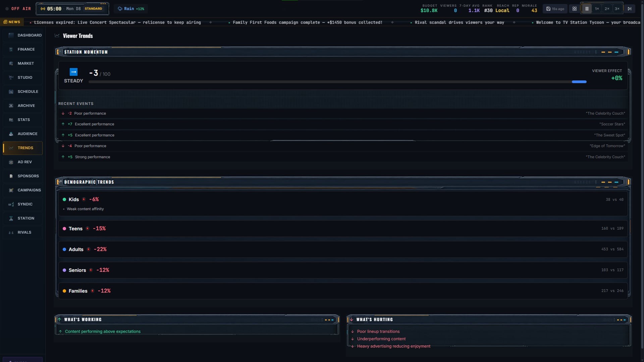644x362 pixels.
Task: Collapse the Station Momentum panel header
Action: click(343, 52)
